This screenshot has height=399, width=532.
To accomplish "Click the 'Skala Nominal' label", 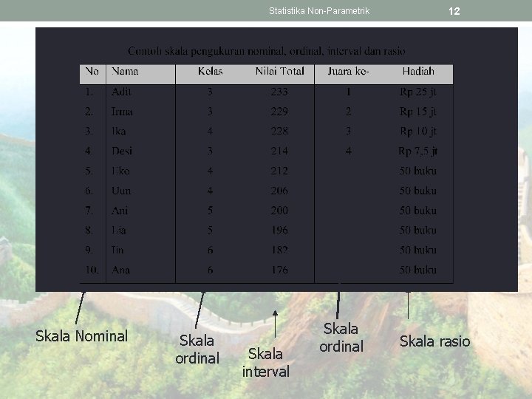I will click(x=81, y=336).
